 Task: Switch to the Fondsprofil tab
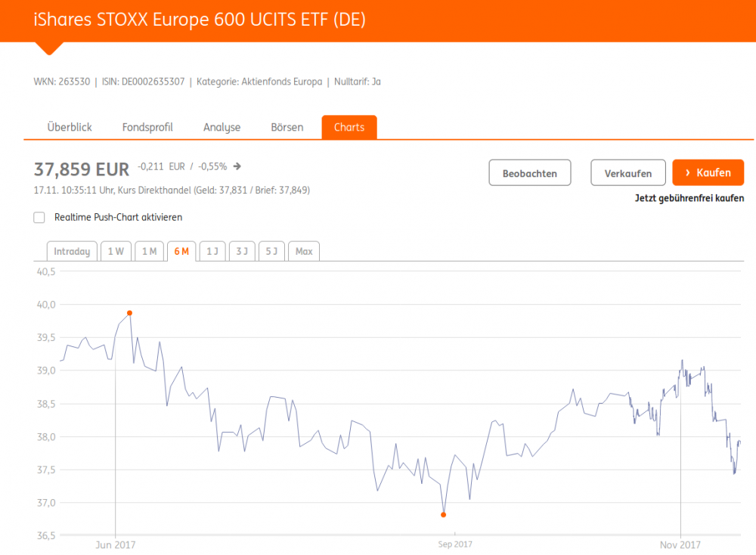click(x=147, y=127)
